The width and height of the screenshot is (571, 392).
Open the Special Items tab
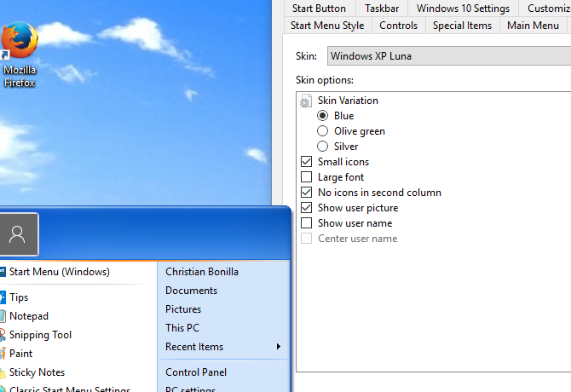[x=462, y=26]
